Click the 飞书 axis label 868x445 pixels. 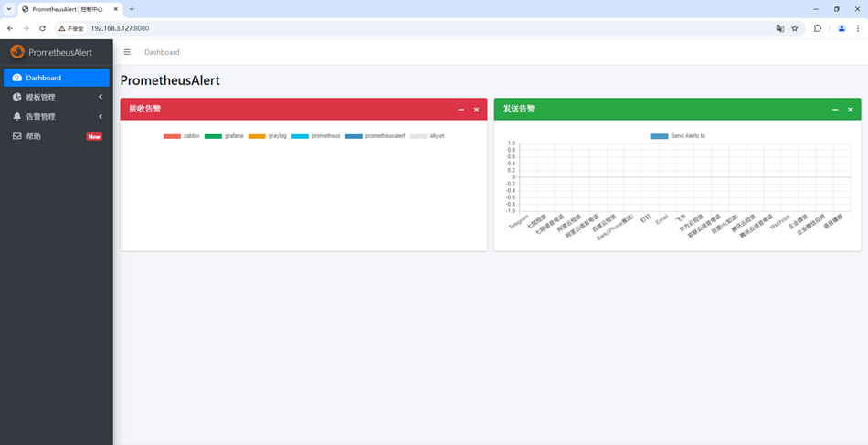[681, 218]
